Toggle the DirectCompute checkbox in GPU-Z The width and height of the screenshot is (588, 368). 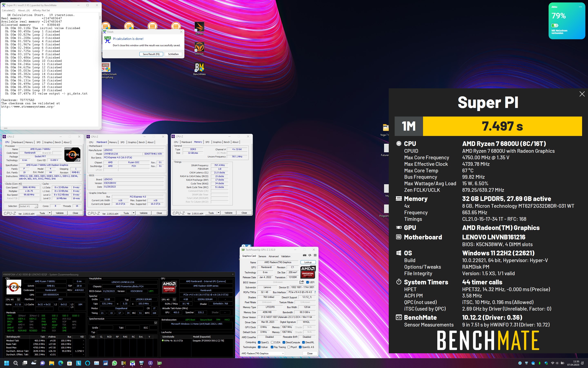284,342
